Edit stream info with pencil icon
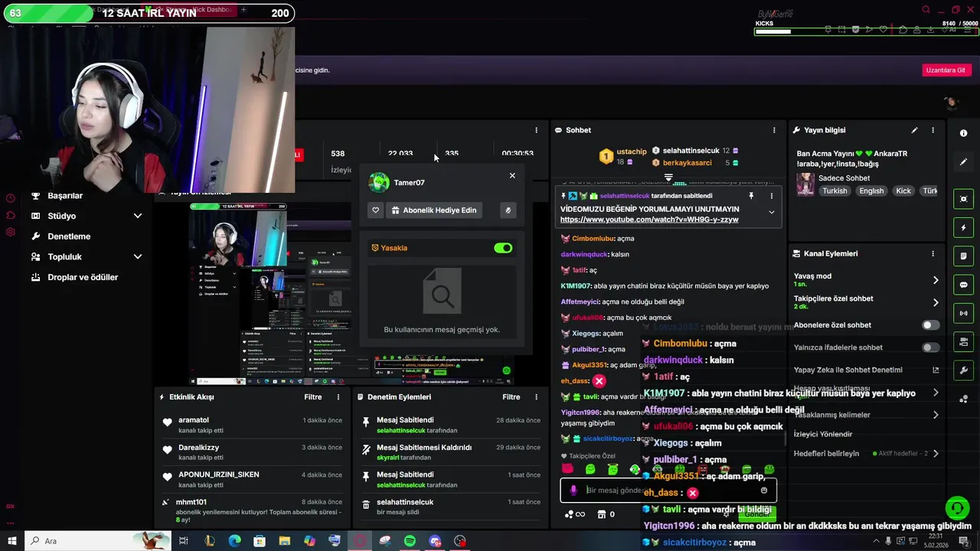 (914, 130)
